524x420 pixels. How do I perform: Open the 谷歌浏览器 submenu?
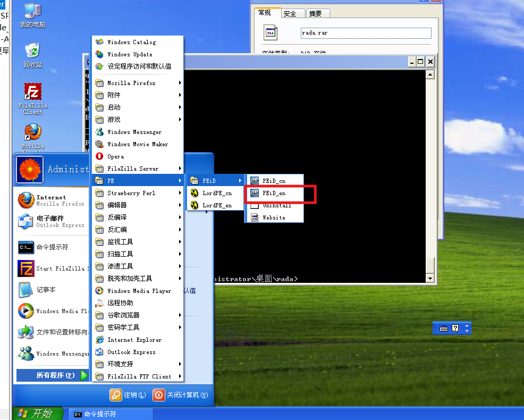(138, 315)
